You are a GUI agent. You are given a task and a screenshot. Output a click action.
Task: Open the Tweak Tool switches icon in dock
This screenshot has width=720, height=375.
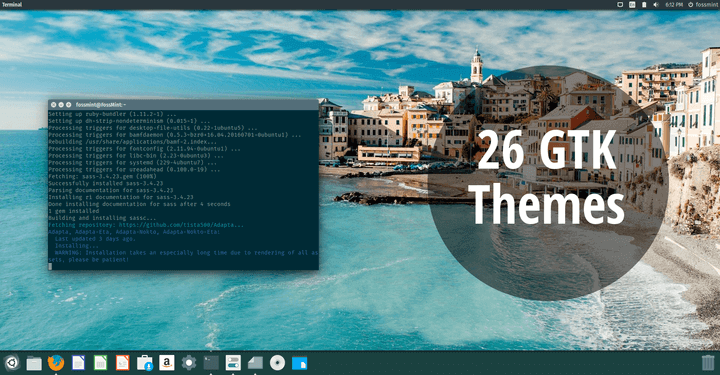tap(233, 363)
